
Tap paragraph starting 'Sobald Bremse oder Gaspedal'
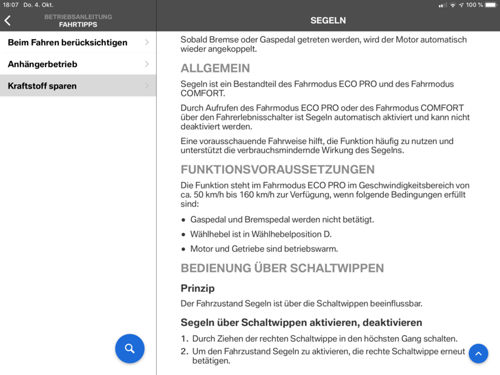coord(324,44)
